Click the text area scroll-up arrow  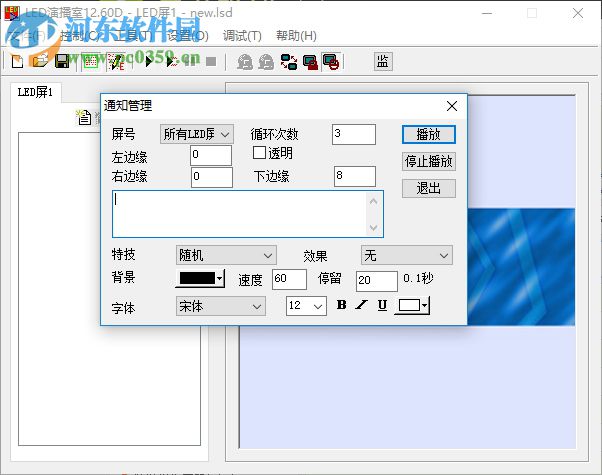click(x=374, y=201)
